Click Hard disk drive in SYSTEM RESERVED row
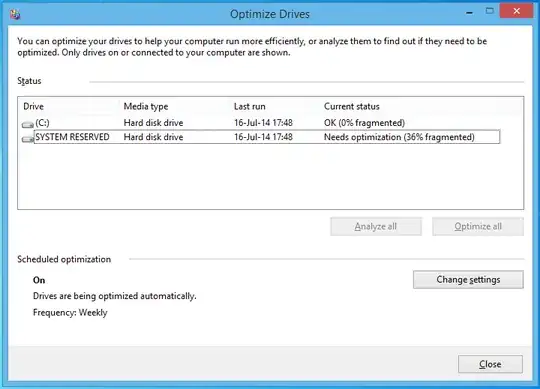This screenshot has width=540, height=389. pyautogui.click(x=153, y=137)
